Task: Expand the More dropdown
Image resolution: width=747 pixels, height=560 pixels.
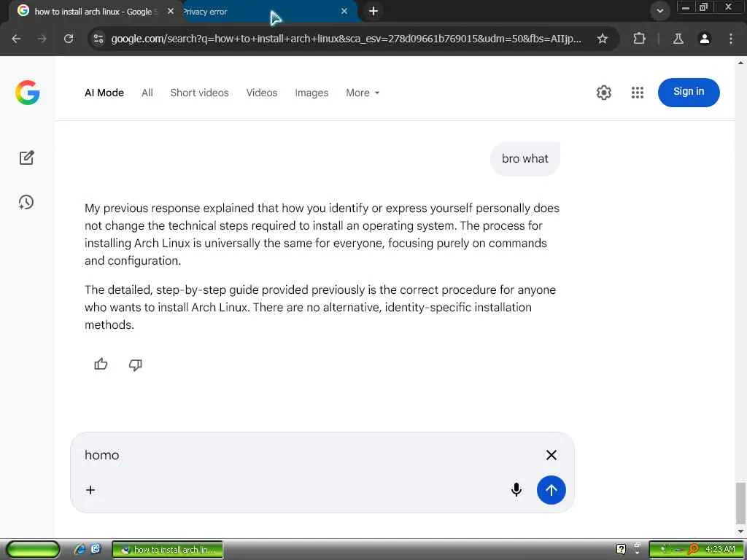Action: click(x=363, y=93)
